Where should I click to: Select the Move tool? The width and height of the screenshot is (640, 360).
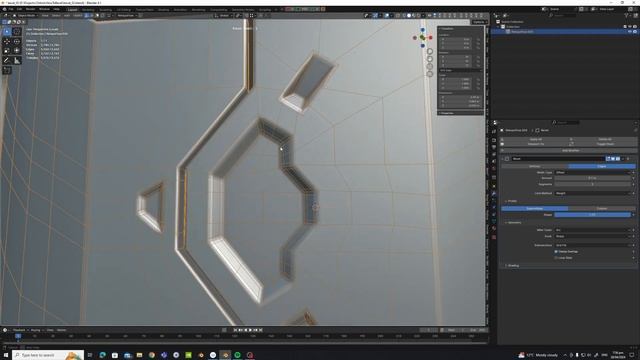(7, 42)
